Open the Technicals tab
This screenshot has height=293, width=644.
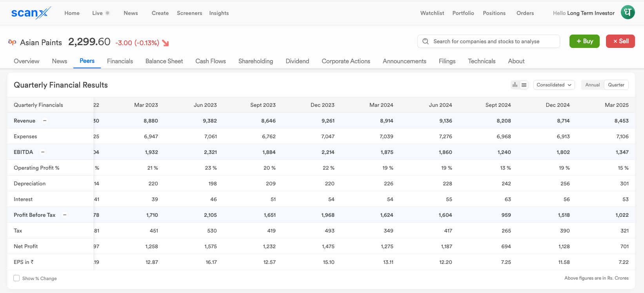[x=482, y=61]
